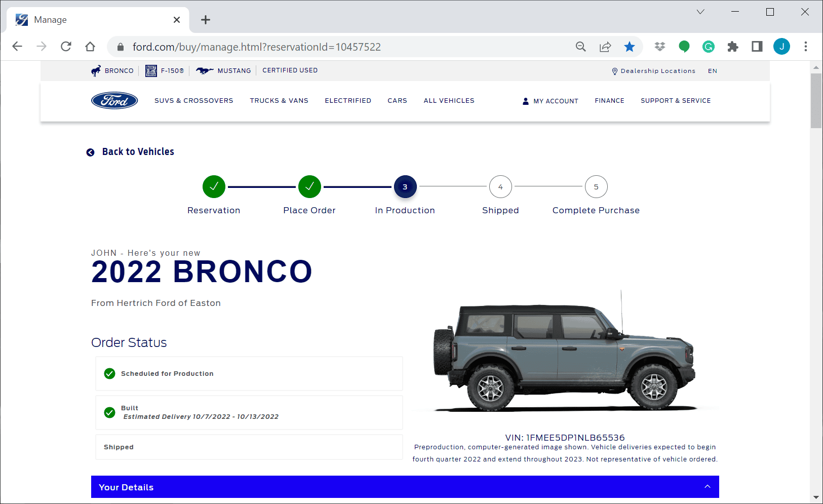The image size is (823, 504).
Task: Open a new tab with plus icon
Action: pos(206,20)
